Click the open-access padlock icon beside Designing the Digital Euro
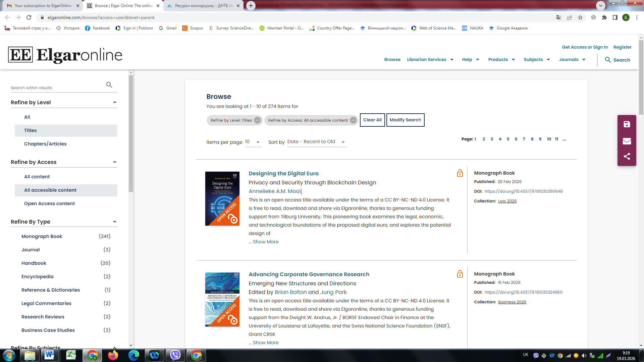 pos(460,173)
